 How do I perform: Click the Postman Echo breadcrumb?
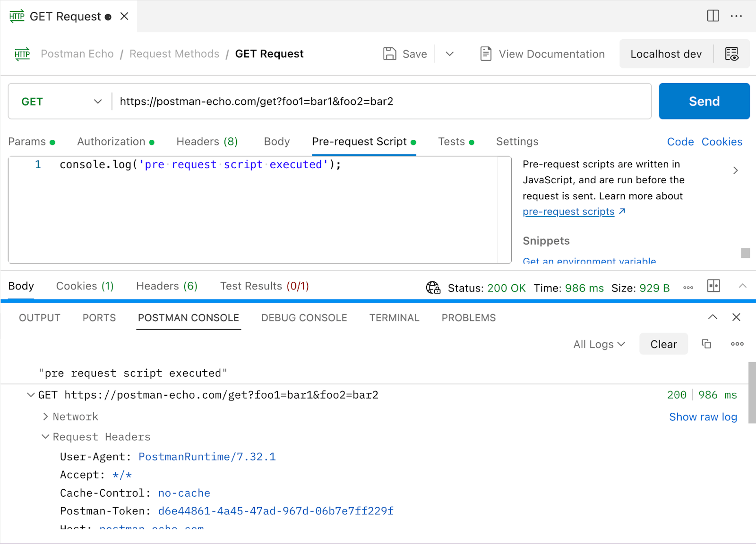tap(77, 54)
